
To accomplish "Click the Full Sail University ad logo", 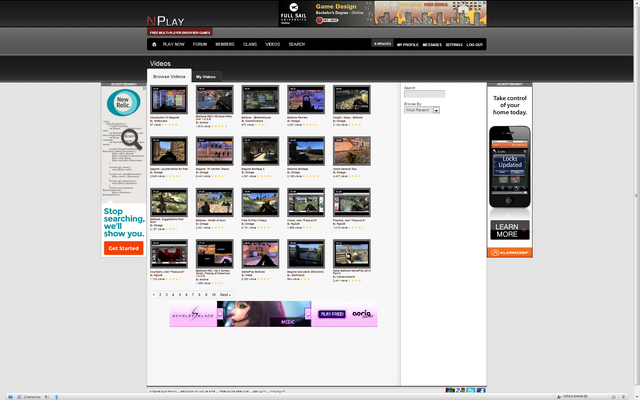I will 293,13.
